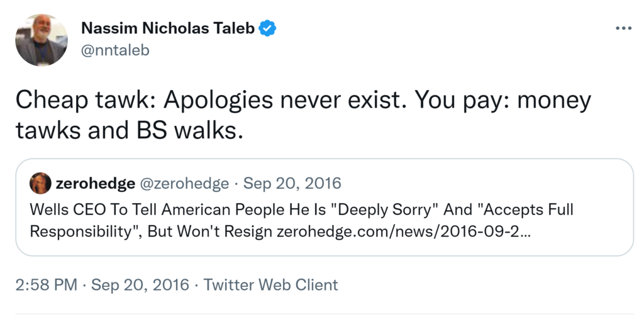Click the Twitter Web Client source label
The width and height of the screenshot is (644, 322).
[270, 284]
